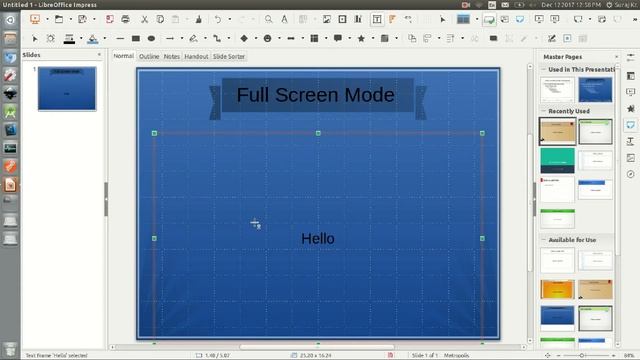Open Display Views dropdown arrow
The image size is (640, 360).
tap(477, 19)
